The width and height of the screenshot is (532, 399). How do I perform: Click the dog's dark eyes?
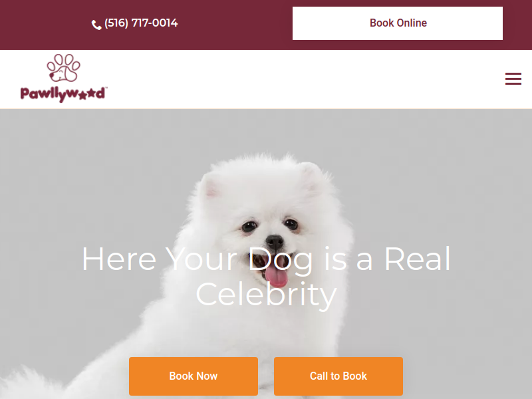[x=270, y=225]
